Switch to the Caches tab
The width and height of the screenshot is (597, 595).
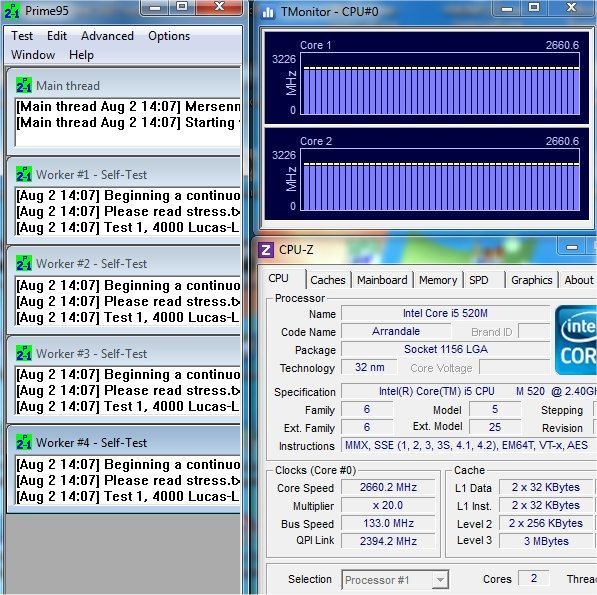pos(328,280)
